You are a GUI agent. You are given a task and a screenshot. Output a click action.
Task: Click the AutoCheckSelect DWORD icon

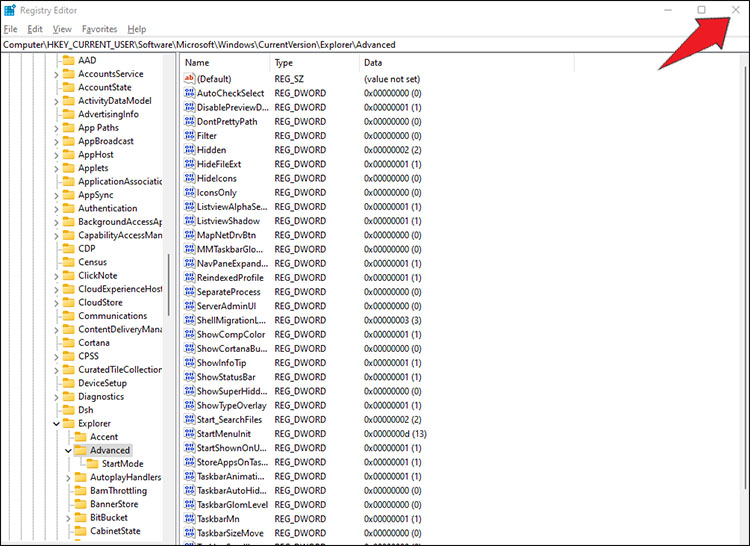(189, 93)
